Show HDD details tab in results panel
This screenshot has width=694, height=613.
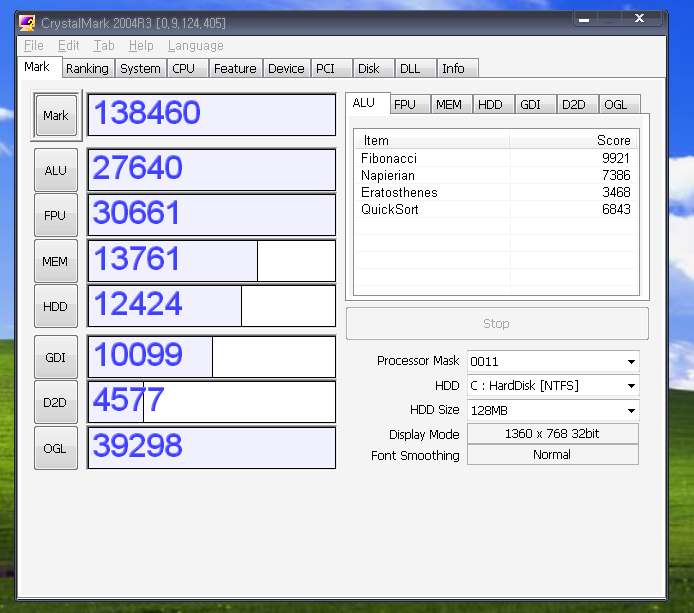(x=494, y=104)
